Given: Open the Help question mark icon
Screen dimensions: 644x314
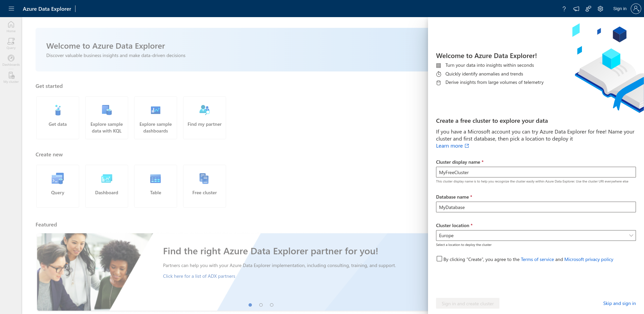Looking at the screenshot, I should 564,9.
